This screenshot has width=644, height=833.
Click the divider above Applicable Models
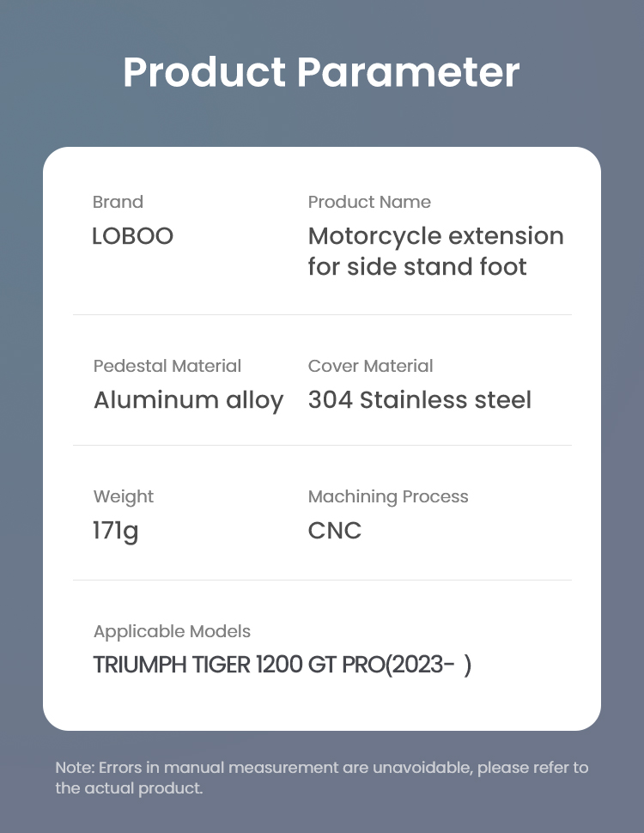pos(322,581)
